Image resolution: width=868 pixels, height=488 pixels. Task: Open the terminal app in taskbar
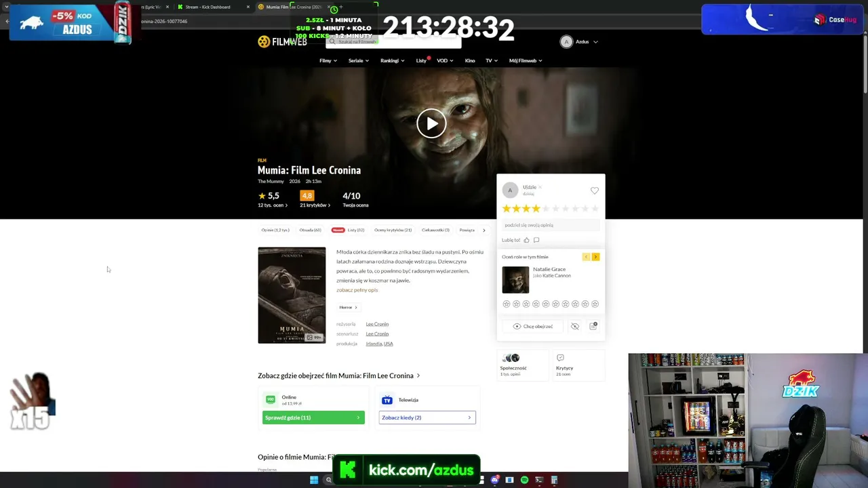[x=539, y=480]
